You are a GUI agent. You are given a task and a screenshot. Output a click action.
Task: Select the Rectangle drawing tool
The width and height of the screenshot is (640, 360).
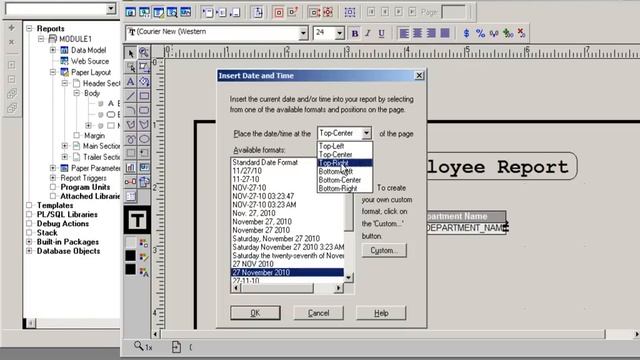tap(144, 96)
